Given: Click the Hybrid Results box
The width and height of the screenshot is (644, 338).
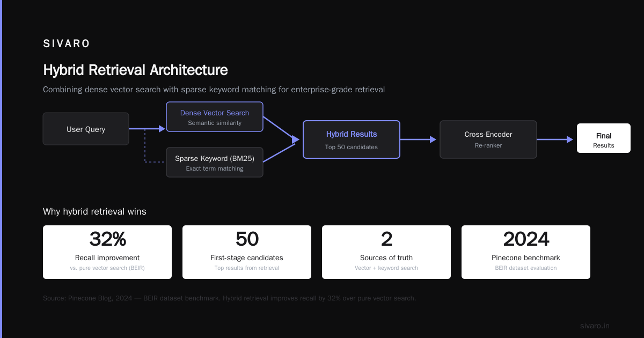Looking at the screenshot, I should click(352, 139).
